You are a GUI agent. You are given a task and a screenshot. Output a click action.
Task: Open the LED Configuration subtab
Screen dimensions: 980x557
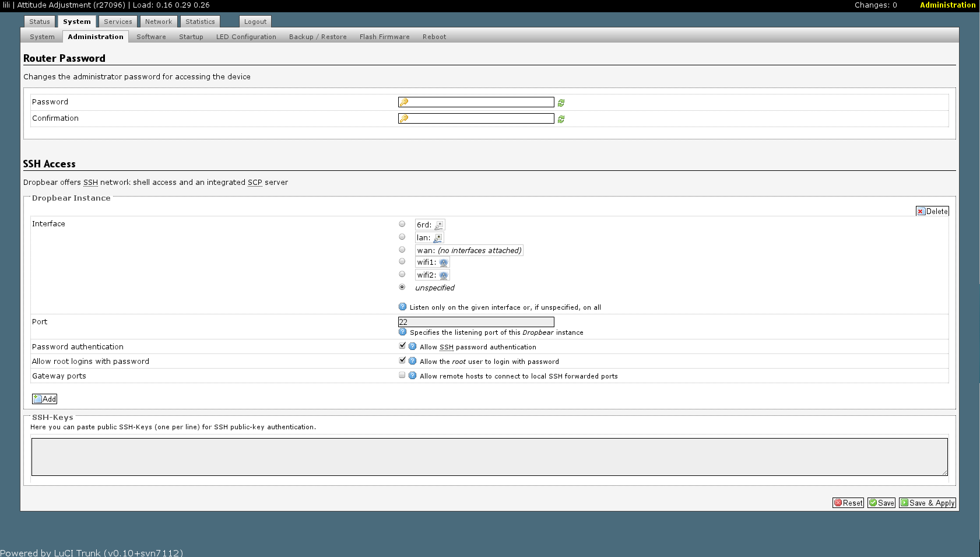pos(246,37)
